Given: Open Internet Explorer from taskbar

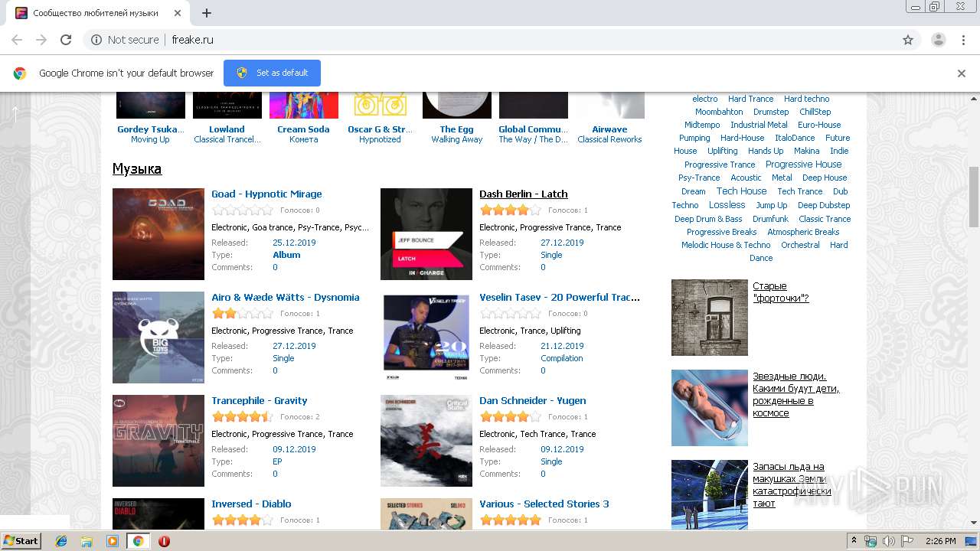Looking at the screenshot, I should [61, 541].
